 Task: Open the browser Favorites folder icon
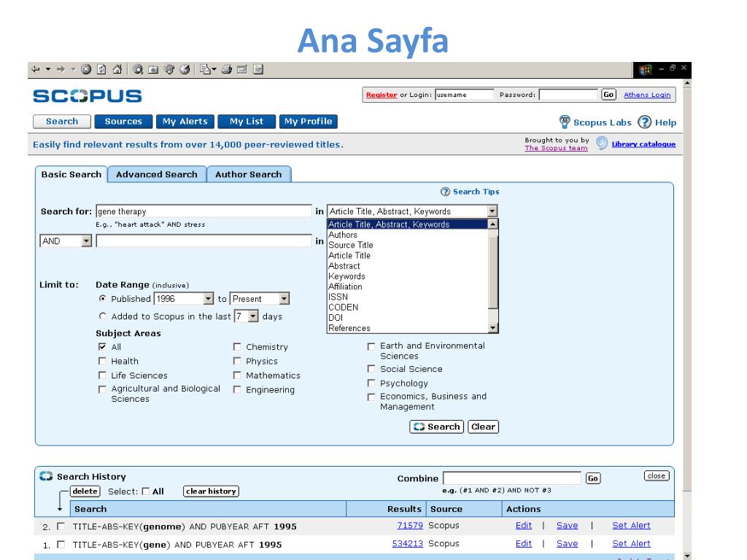pos(153,69)
